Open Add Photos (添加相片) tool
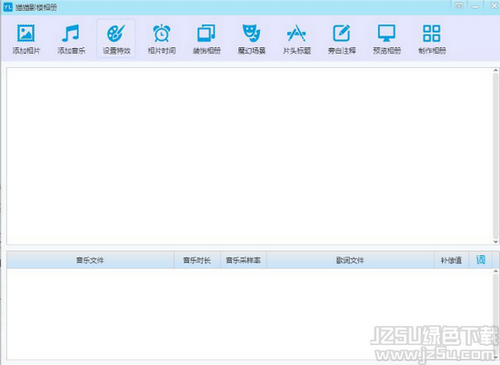 pyautogui.click(x=26, y=39)
